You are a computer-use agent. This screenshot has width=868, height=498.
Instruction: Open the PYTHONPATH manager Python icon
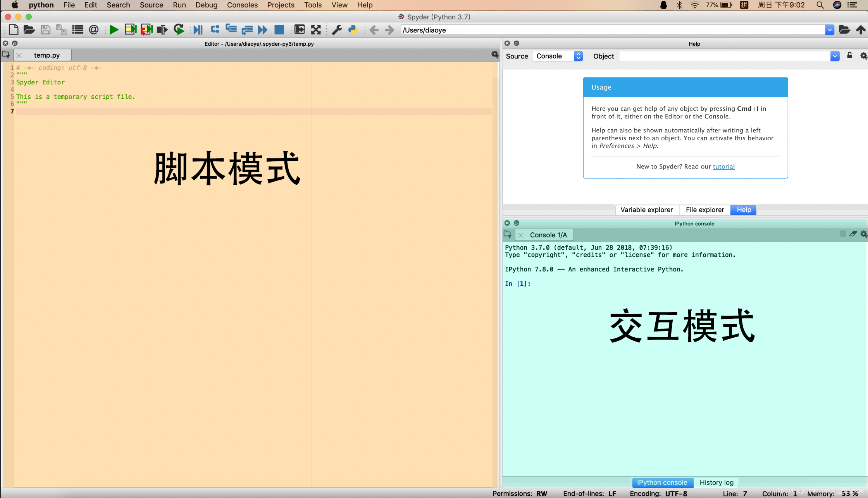tap(353, 30)
